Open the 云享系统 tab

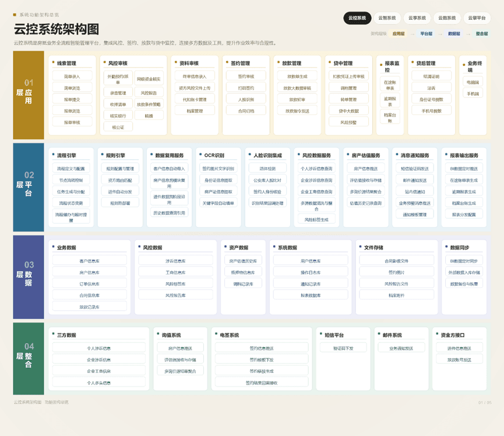(417, 18)
